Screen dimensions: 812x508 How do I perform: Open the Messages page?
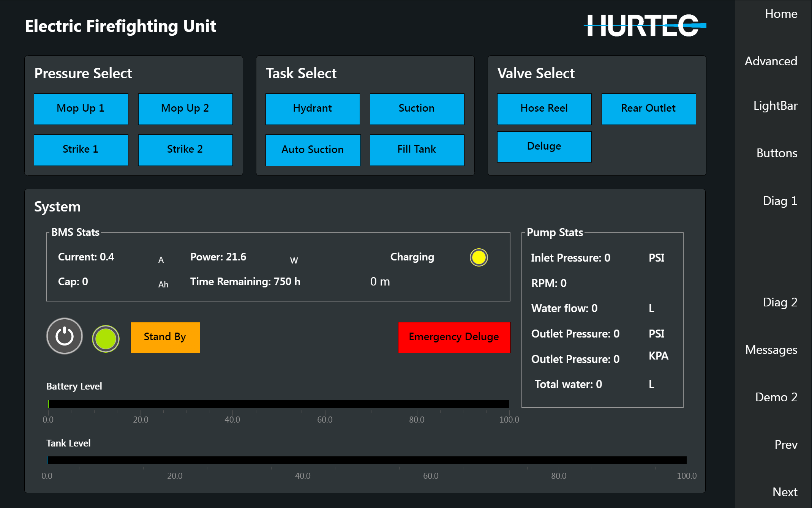pos(771,350)
